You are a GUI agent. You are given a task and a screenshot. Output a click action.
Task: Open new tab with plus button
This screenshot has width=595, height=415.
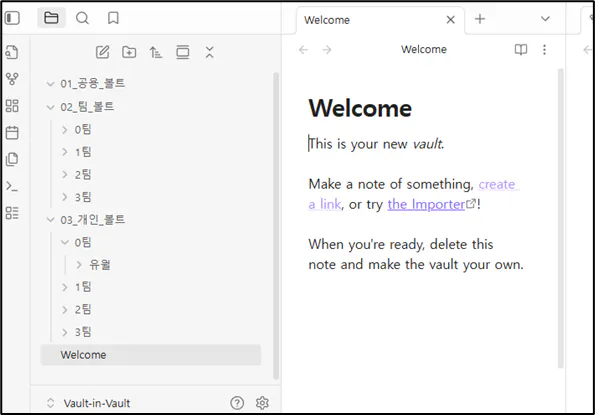click(480, 19)
